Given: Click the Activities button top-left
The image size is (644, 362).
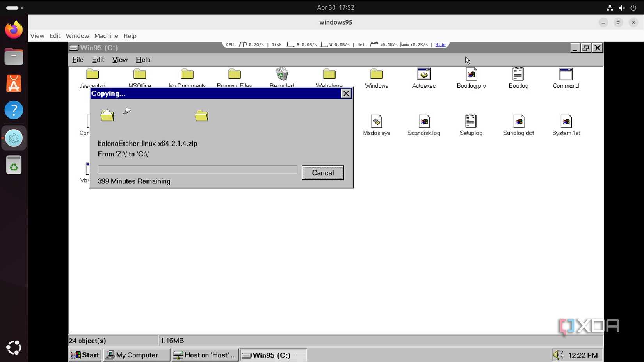Looking at the screenshot, I should (14, 7).
